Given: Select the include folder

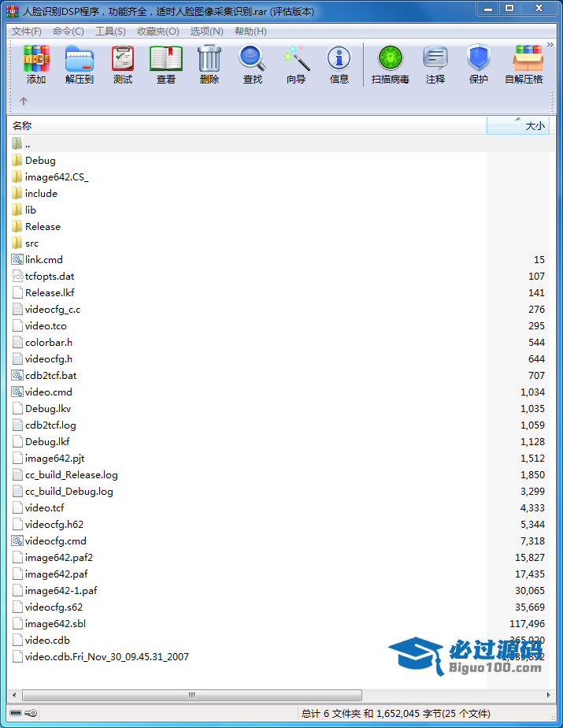Looking at the screenshot, I should (281, 194).
